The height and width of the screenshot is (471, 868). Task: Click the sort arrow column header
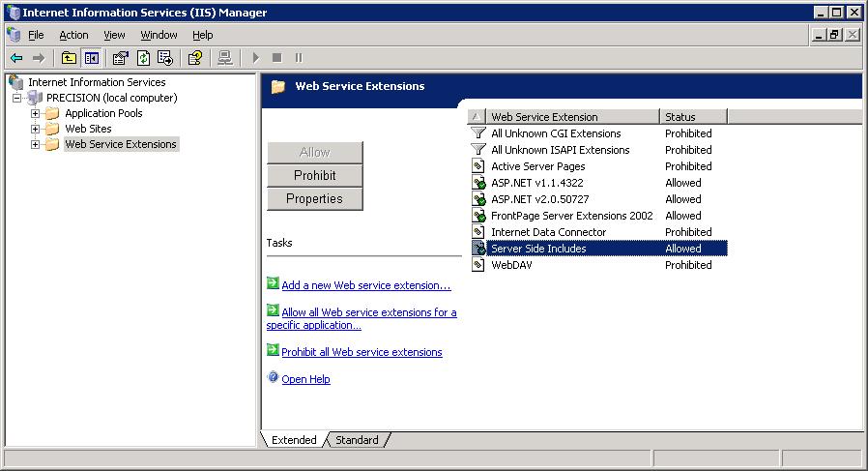[x=477, y=117]
